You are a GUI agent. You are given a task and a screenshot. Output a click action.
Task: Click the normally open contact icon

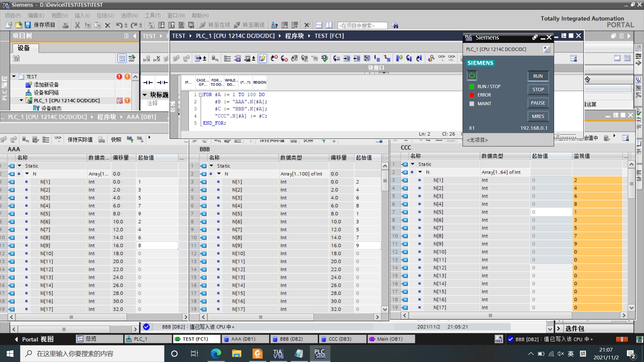point(148,82)
